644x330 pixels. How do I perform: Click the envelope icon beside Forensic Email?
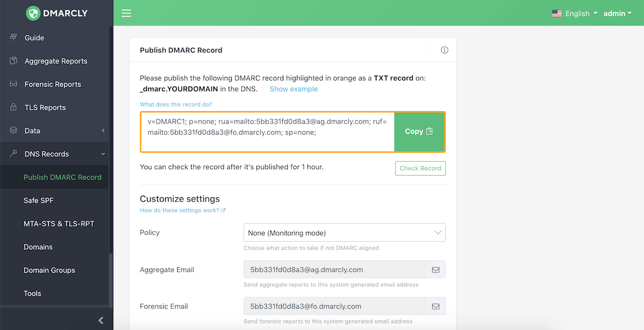click(x=435, y=306)
